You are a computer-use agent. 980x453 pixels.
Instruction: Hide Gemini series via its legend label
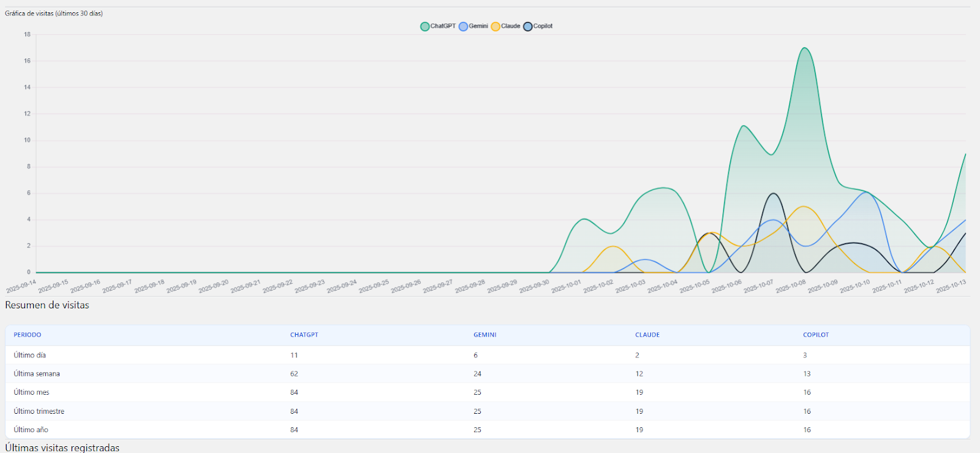[478, 26]
